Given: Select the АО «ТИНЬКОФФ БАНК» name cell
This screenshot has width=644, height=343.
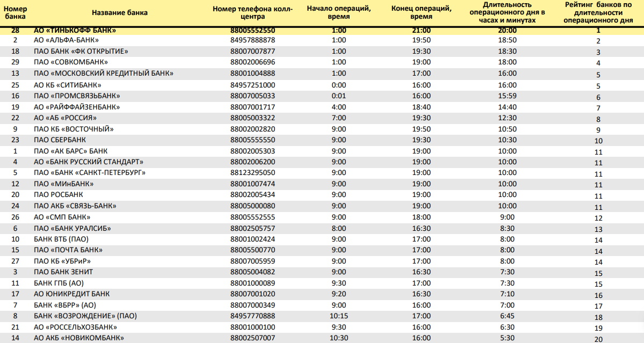Looking at the screenshot, I should 75,31.
